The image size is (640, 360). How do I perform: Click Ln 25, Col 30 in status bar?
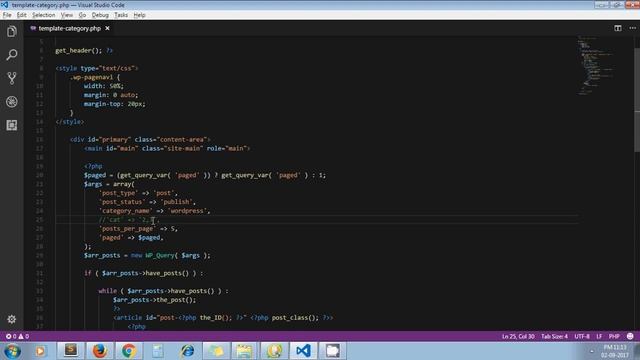518,336
